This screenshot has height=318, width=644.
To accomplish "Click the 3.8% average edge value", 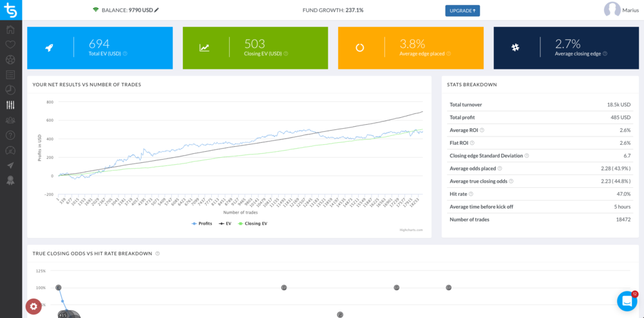I will pyautogui.click(x=412, y=44).
